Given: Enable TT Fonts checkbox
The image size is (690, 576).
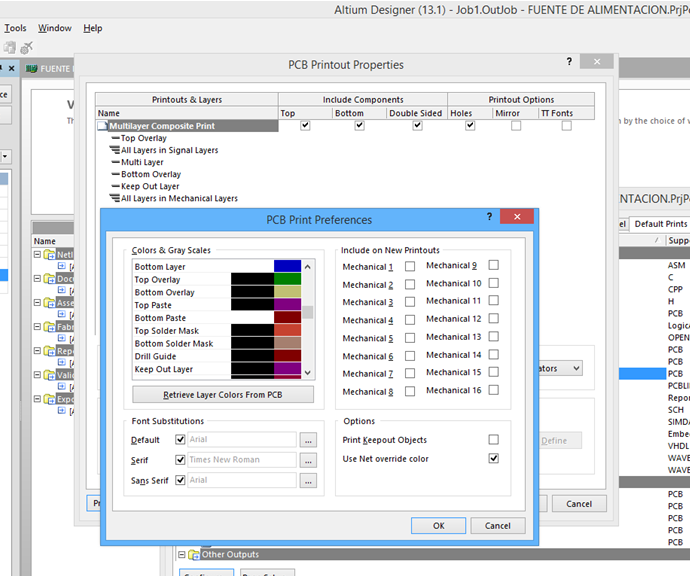Looking at the screenshot, I should [x=567, y=126].
